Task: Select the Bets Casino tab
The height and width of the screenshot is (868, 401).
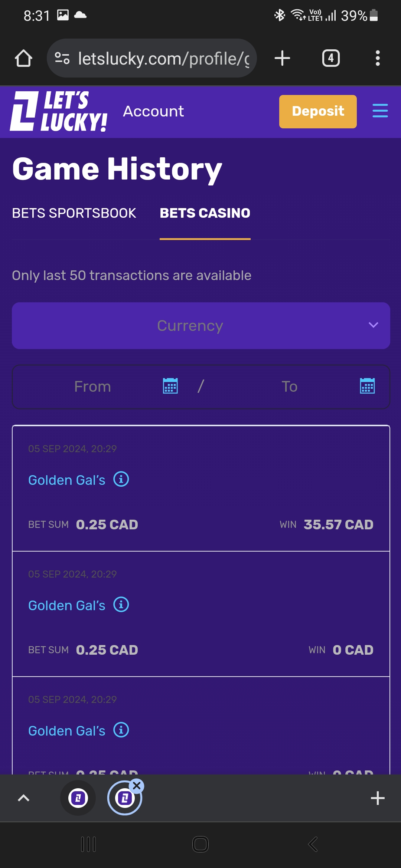Action: pyautogui.click(x=205, y=213)
